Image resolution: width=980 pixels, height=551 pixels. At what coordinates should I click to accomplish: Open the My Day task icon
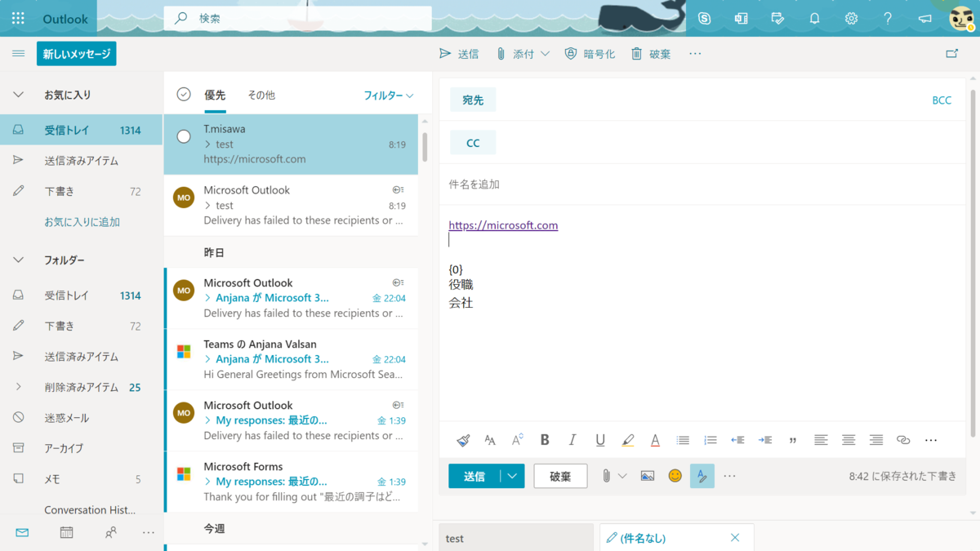pos(777,18)
